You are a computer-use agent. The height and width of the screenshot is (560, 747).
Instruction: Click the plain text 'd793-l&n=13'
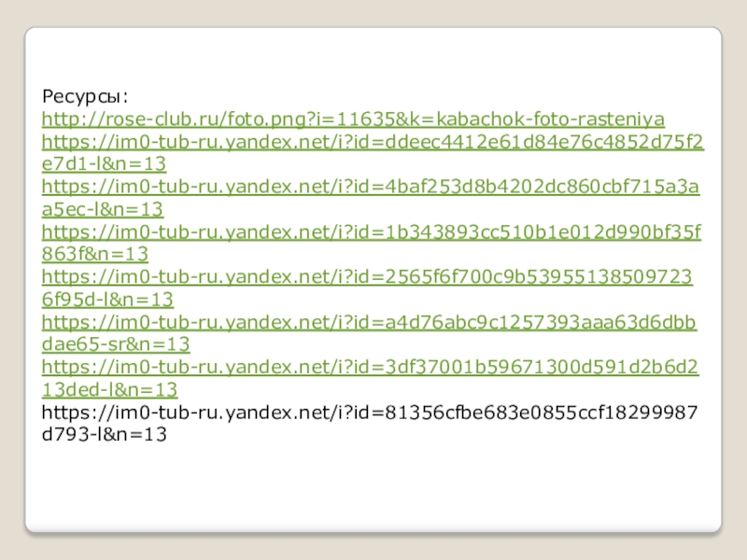tap(105, 434)
